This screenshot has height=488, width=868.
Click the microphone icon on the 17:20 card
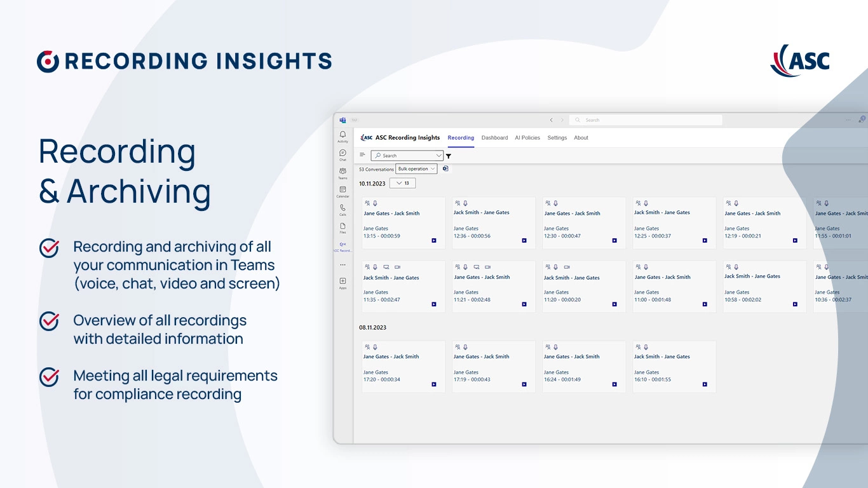[x=375, y=348]
